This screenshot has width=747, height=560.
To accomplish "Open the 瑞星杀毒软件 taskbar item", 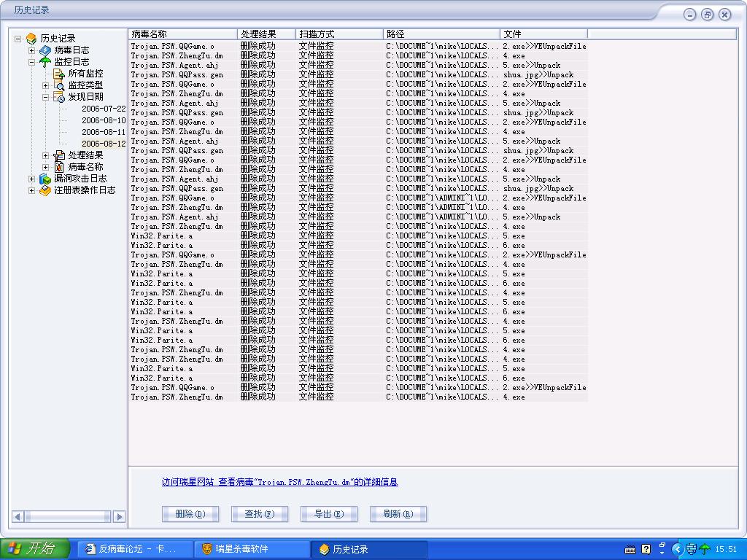I will point(252,549).
